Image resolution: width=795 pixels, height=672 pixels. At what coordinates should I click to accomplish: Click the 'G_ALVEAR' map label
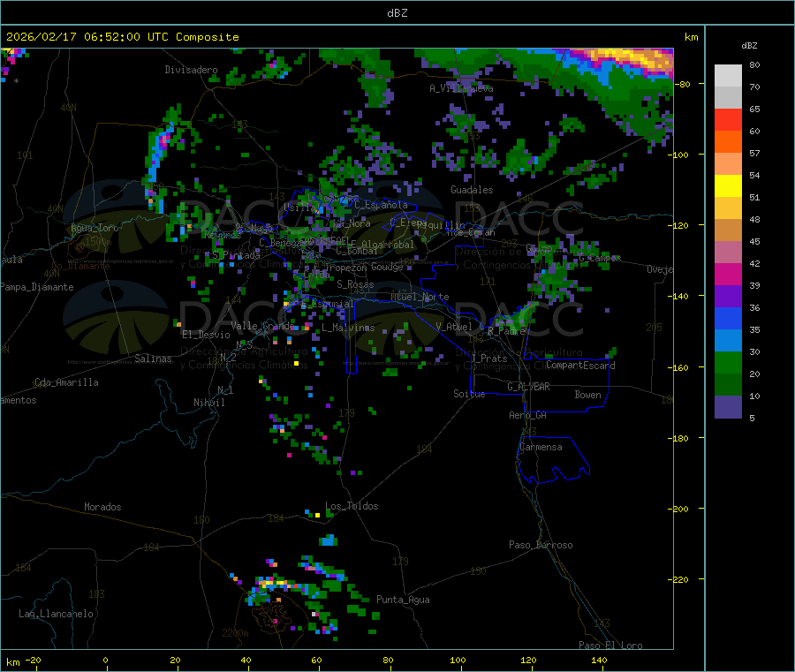(x=528, y=387)
